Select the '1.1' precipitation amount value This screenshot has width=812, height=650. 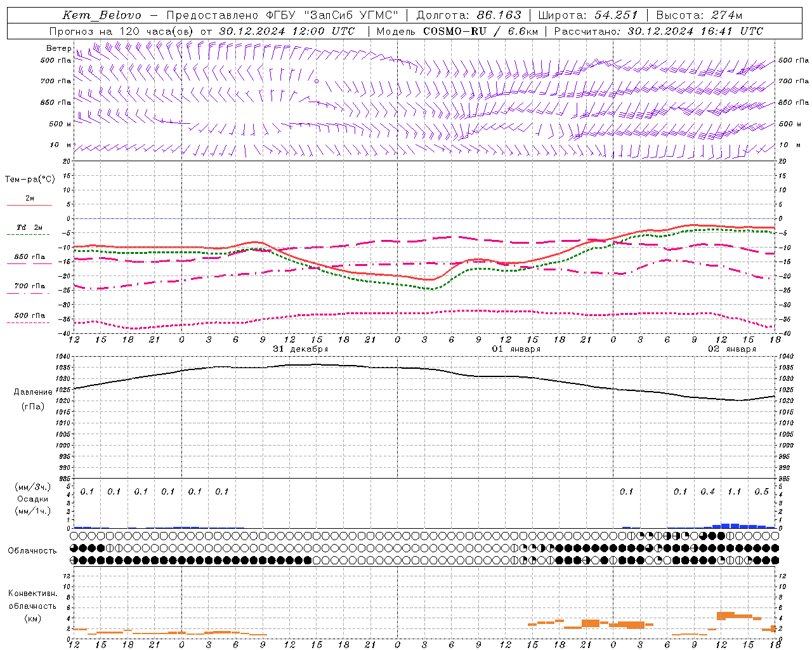click(734, 492)
